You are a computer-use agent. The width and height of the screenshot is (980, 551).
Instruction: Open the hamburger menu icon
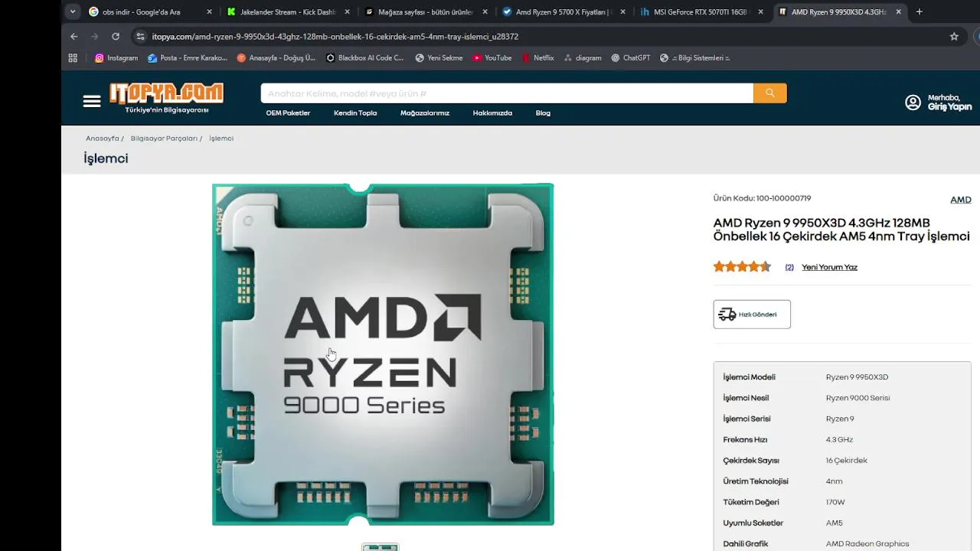[92, 101]
